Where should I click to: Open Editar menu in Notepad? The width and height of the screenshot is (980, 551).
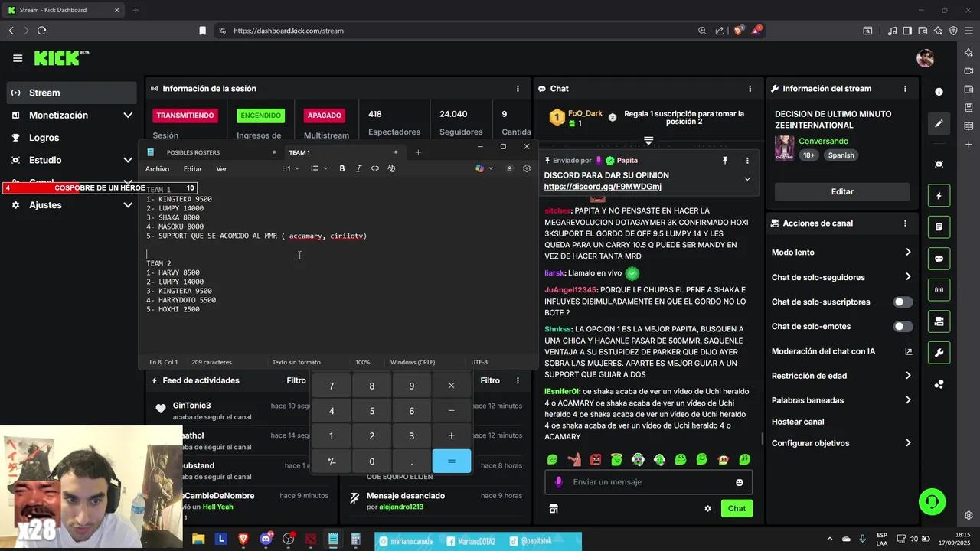[x=193, y=169]
